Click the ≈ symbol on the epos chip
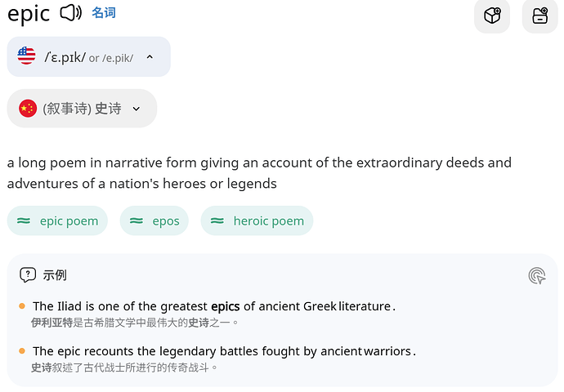Screen dimensions: 564x392 [x=137, y=220]
